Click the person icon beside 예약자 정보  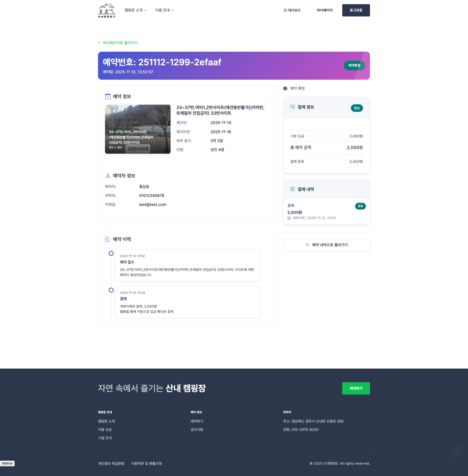[x=108, y=176]
